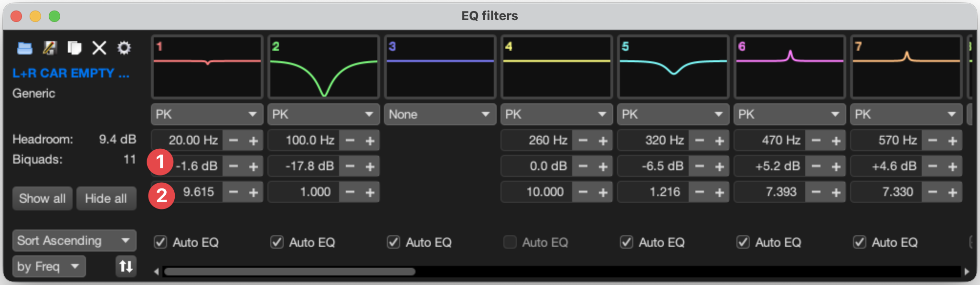Open filter 2 type dropdown set to PK
This screenshot has width=980, height=285.
pyautogui.click(x=324, y=114)
